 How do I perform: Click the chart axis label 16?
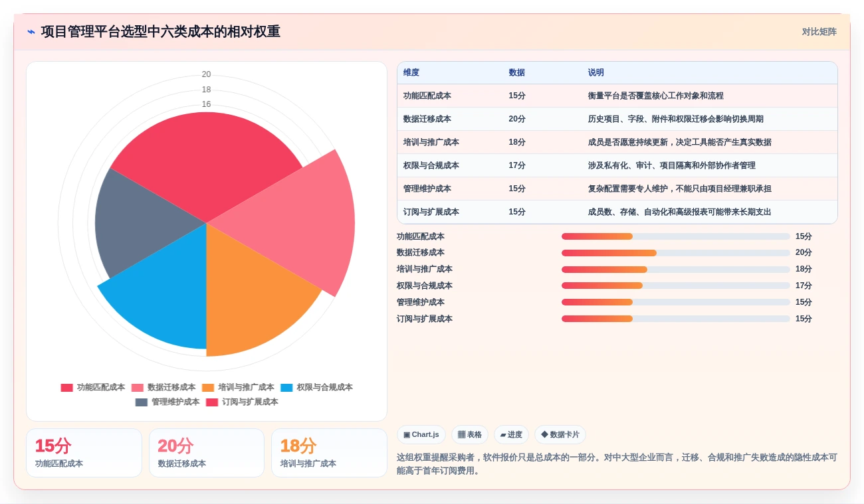[x=207, y=104]
